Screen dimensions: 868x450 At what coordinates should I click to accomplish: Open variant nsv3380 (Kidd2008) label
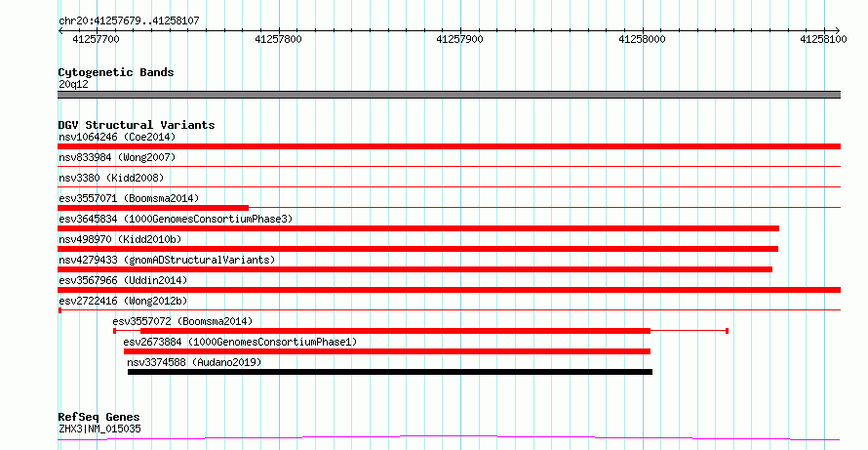pyautogui.click(x=111, y=178)
